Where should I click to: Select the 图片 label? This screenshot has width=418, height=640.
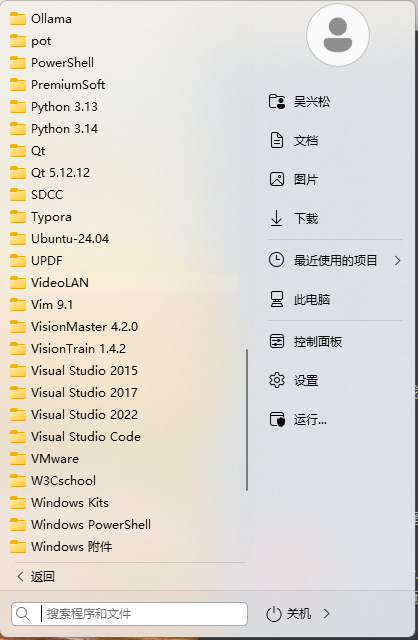click(x=306, y=180)
